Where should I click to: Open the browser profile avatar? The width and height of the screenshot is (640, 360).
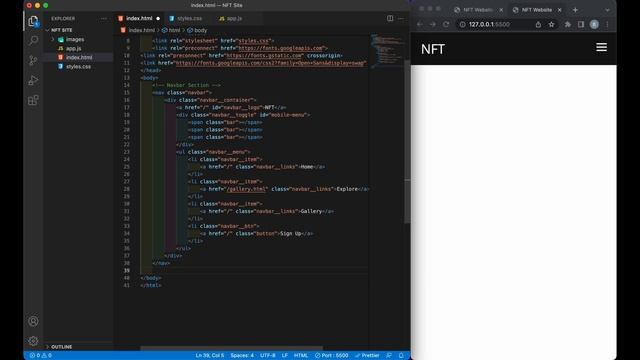click(594, 24)
